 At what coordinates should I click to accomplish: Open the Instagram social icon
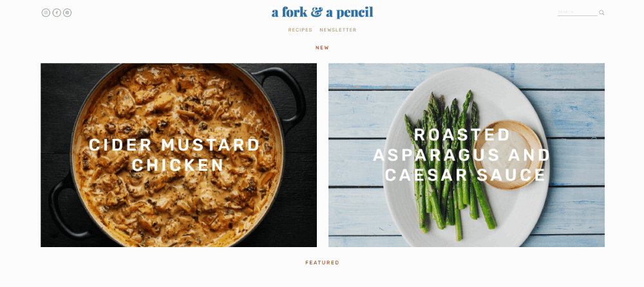(x=46, y=13)
